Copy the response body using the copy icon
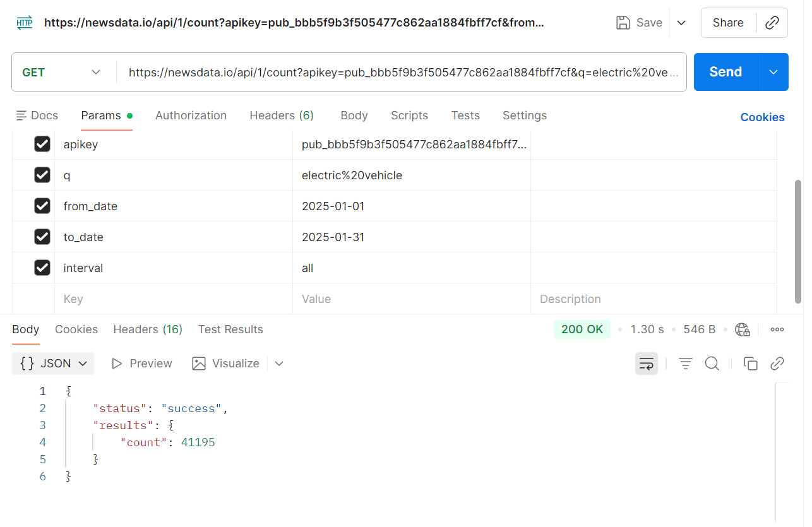Image resolution: width=812 pixels, height=527 pixels. coord(750,364)
